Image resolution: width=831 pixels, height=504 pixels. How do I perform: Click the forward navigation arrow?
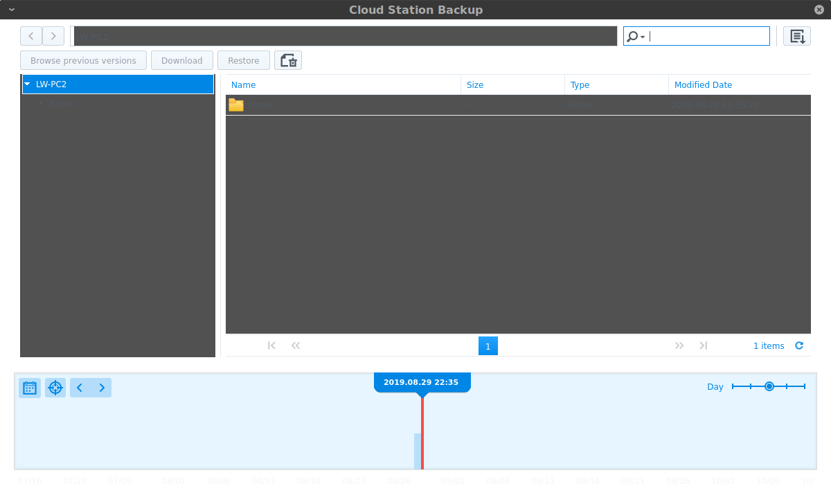(53, 36)
